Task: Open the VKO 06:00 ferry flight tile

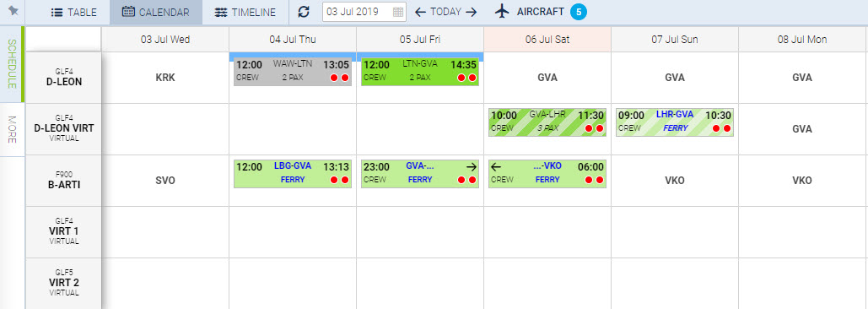Action: click(x=547, y=174)
